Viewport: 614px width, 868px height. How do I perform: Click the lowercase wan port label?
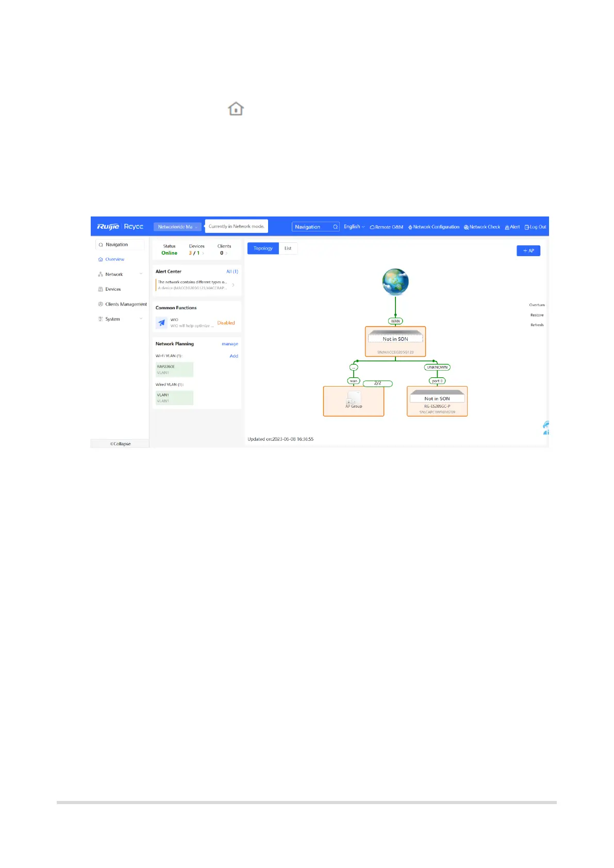[354, 381]
